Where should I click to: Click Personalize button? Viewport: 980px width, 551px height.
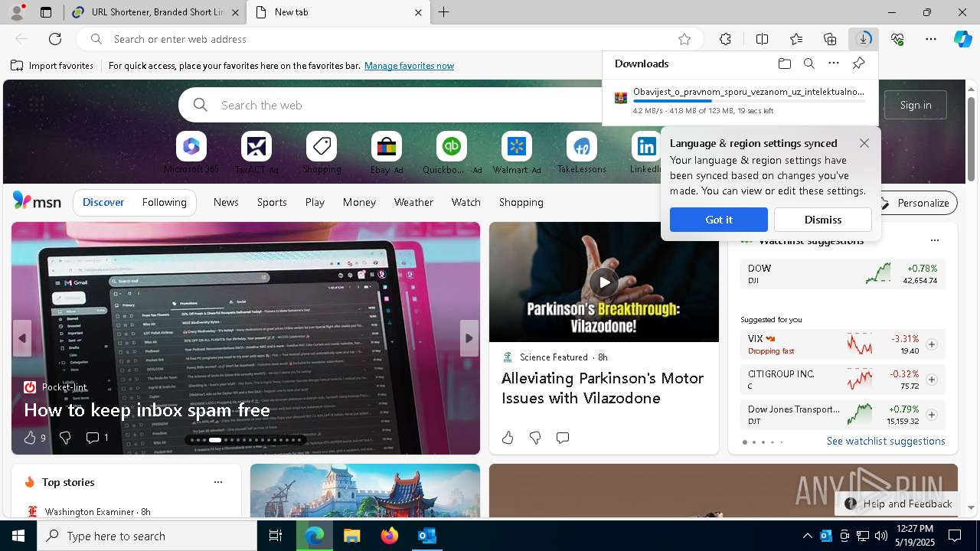point(916,203)
